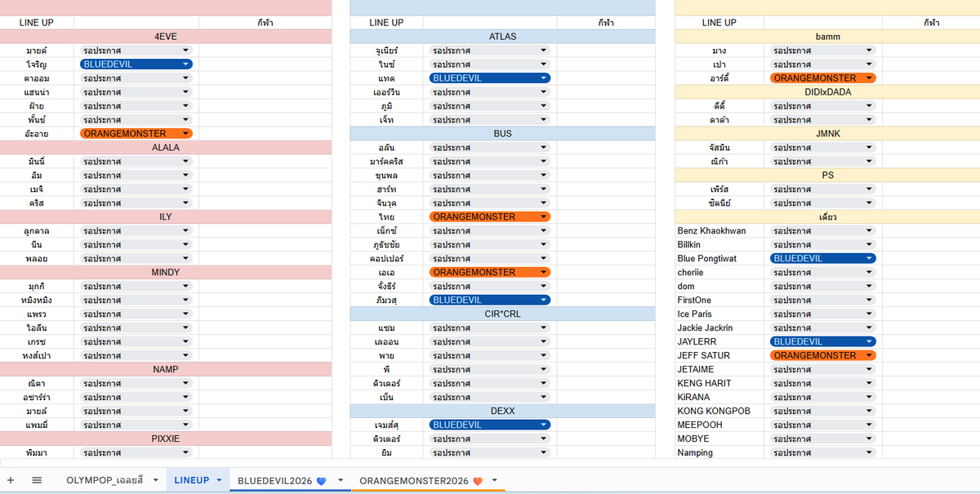Open Benz Khaokhwan's รอประกาศ dropdown
The image size is (980, 494).
pos(822,230)
